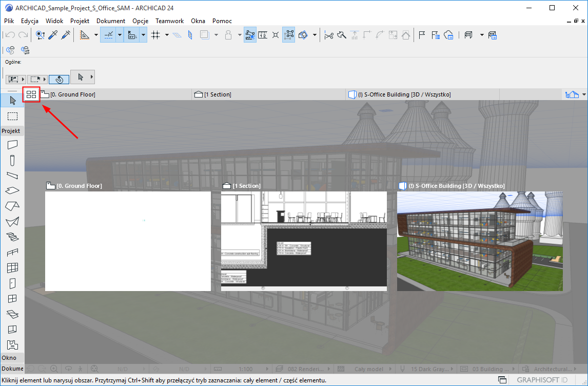Pick the Wall tool in toolbox
588x386 pixels.
[x=13, y=145]
